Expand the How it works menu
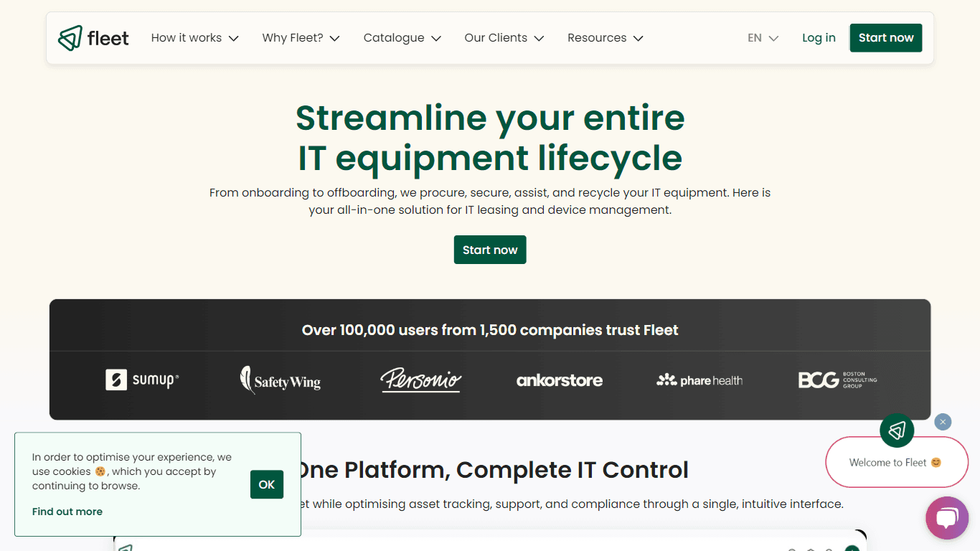The height and width of the screenshot is (551, 980). point(194,38)
